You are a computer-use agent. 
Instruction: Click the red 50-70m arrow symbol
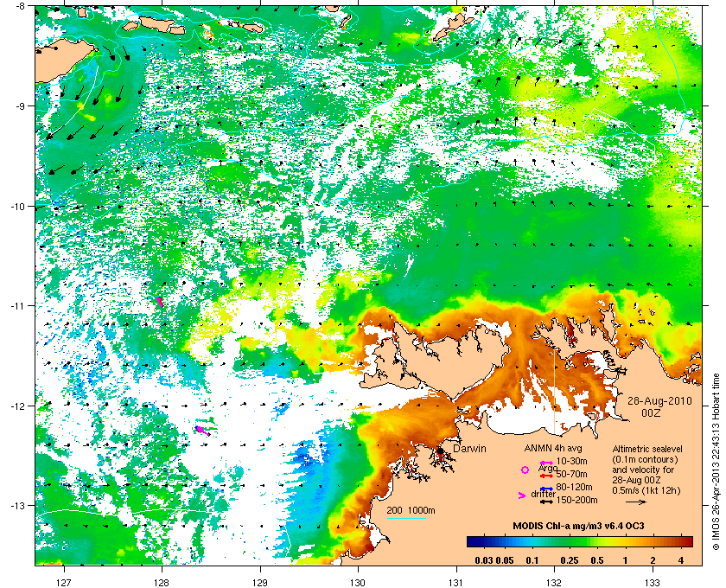pyautogui.click(x=547, y=476)
